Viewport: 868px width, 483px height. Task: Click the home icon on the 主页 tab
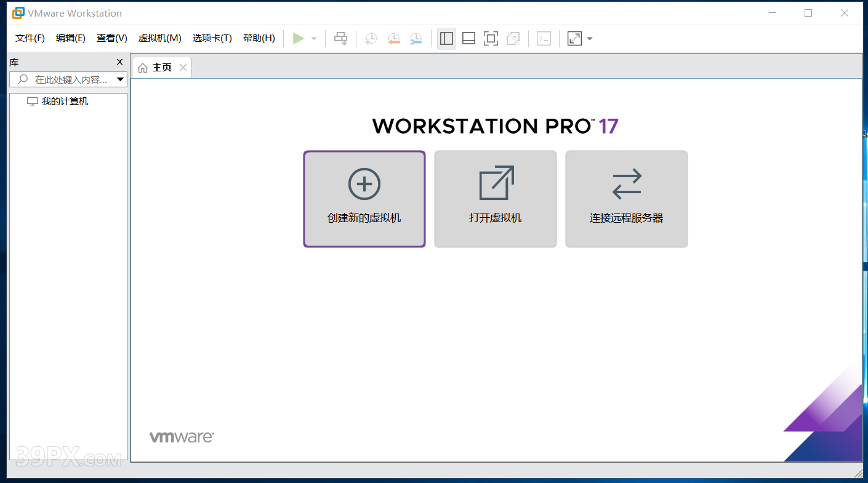click(x=143, y=68)
